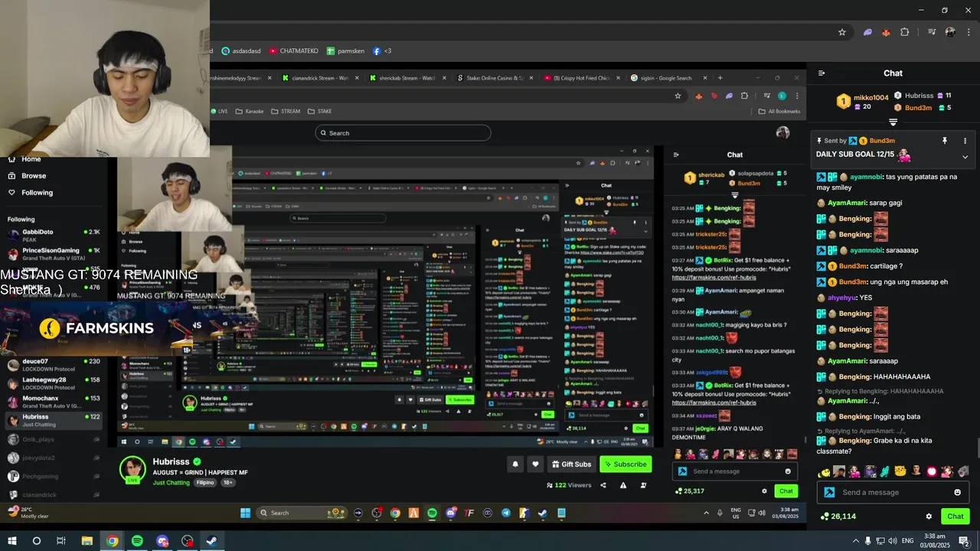Click the Search box in streamed Kick page
The height and width of the screenshot is (551, 980).
[403, 133]
